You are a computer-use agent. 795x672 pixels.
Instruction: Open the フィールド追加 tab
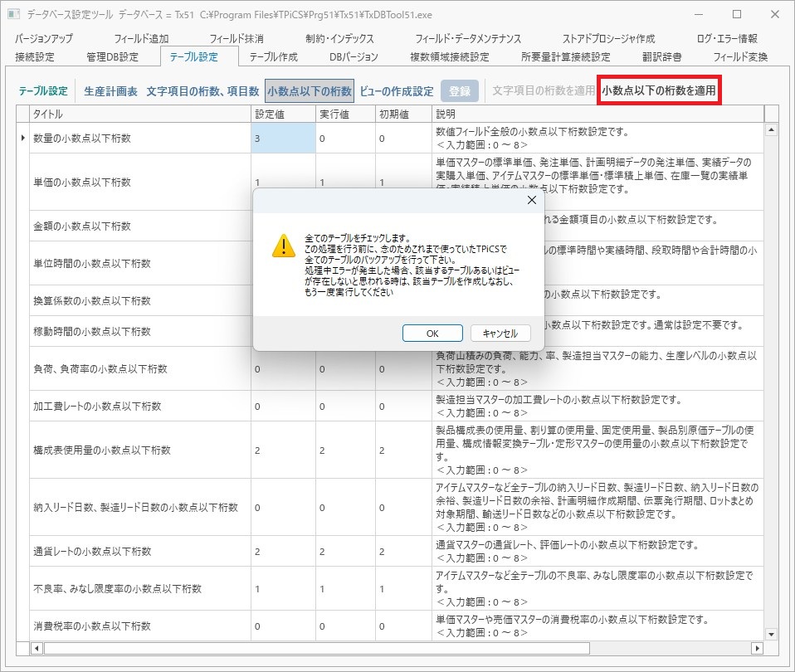pos(141,38)
